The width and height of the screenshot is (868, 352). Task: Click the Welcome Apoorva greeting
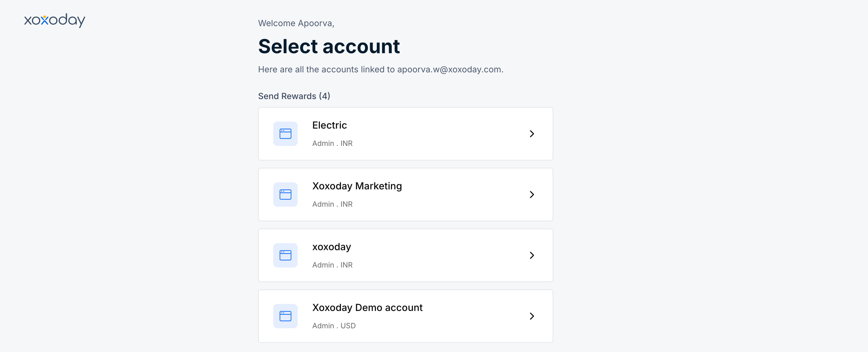pyautogui.click(x=296, y=23)
